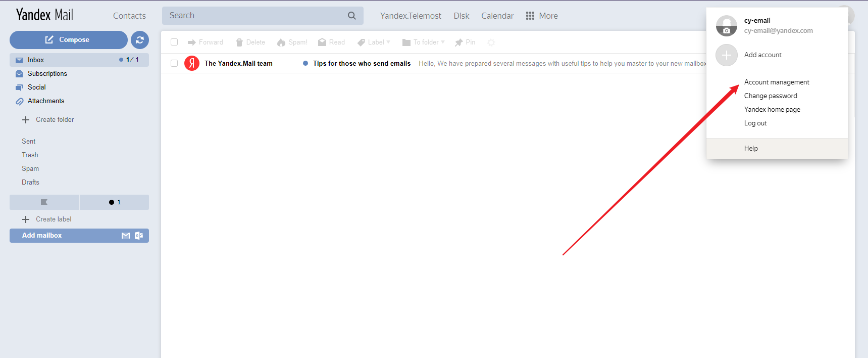Click the Add account plus icon
Image resolution: width=868 pixels, height=358 pixels.
tap(727, 55)
